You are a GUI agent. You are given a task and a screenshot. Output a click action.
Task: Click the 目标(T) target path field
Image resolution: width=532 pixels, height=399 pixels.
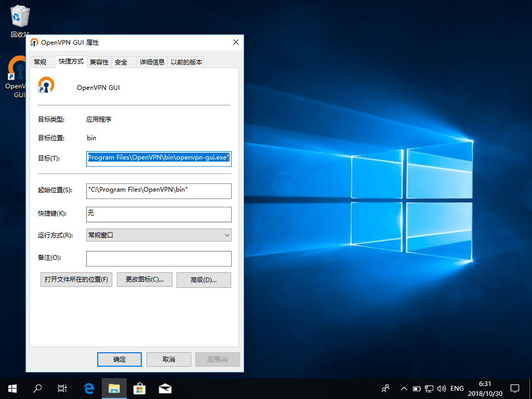tap(159, 158)
